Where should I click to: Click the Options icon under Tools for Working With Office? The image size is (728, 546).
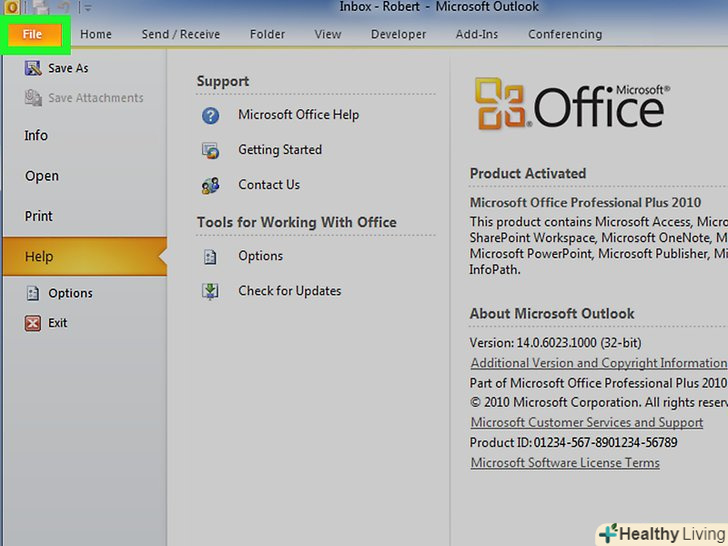(210, 256)
